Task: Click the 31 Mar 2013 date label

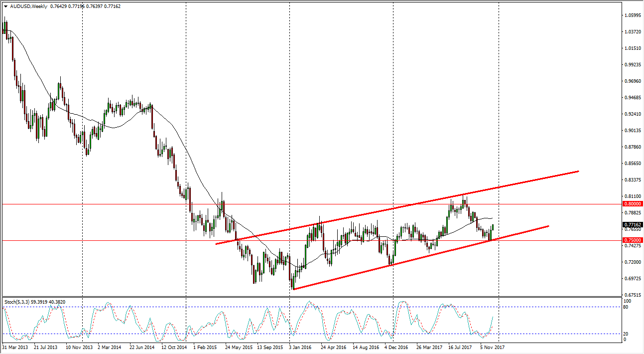Action: click(x=15, y=347)
